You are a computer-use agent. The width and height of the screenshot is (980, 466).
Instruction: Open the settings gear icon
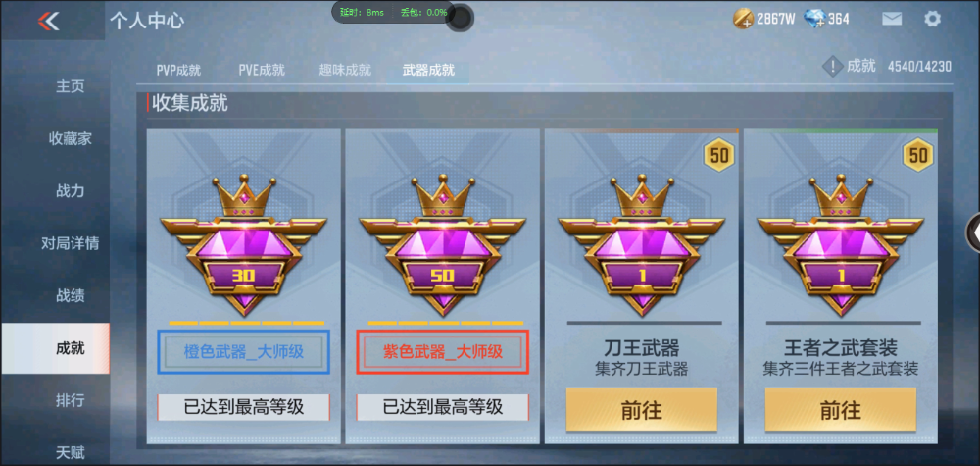pos(932,19)
